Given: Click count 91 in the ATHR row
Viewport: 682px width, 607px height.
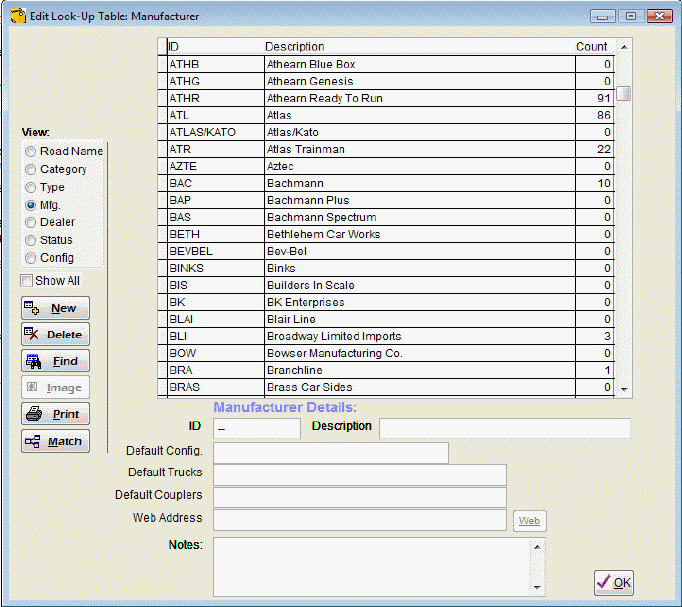Looking at the screenshot, I should 595,98.
